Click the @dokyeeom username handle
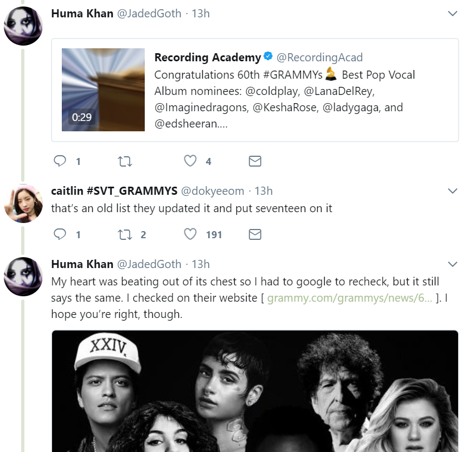The image size is (476, 452). click(x=213, y=191)
